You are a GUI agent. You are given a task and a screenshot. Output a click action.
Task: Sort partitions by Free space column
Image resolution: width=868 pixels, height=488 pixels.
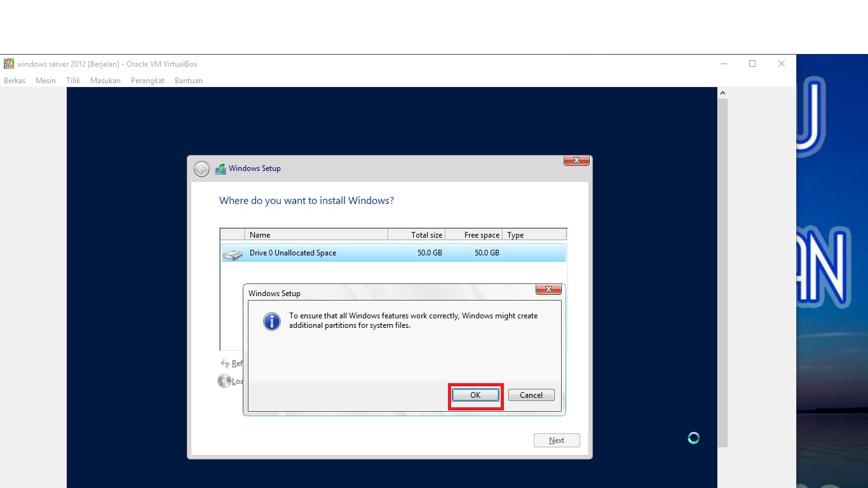coord(474,235)
